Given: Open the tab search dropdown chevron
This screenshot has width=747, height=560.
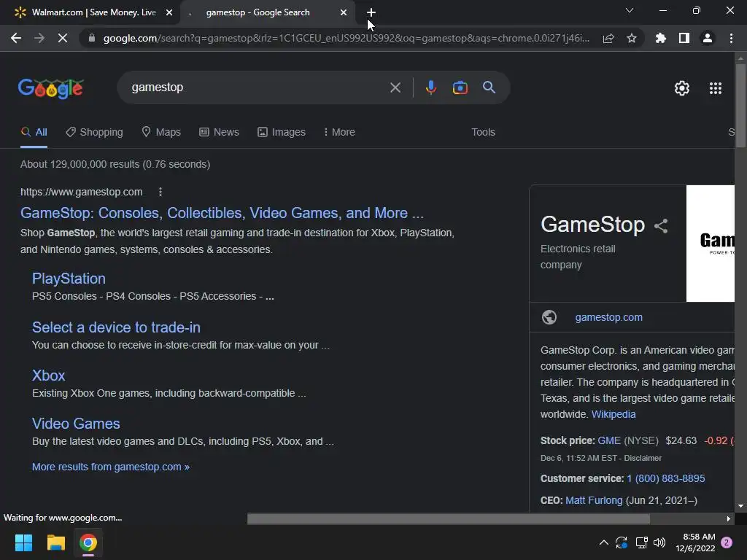Looking at the screenshot, I should tap(630, 10).
